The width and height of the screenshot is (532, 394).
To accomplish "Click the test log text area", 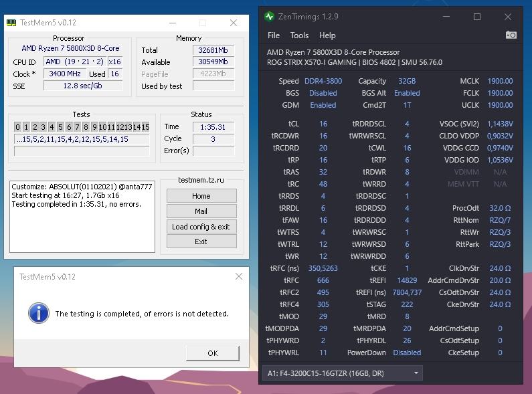I will pyautogui.click(x=82, y=217).
